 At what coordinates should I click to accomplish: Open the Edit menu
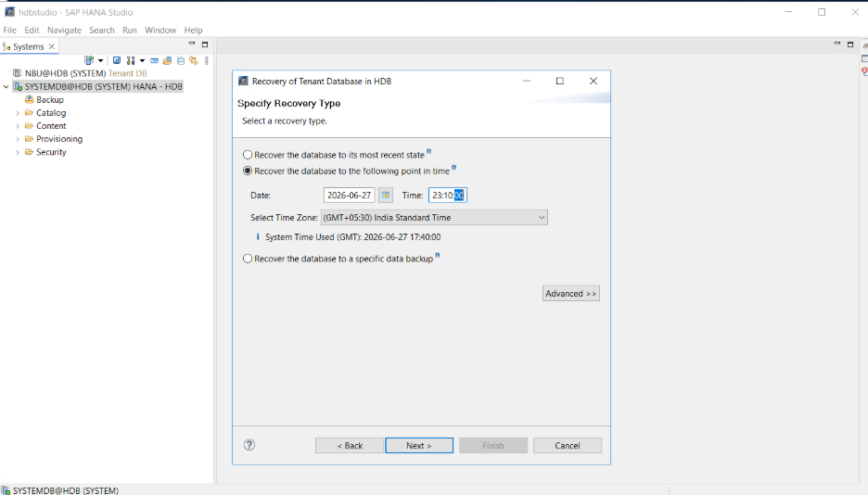click(32, 30)
